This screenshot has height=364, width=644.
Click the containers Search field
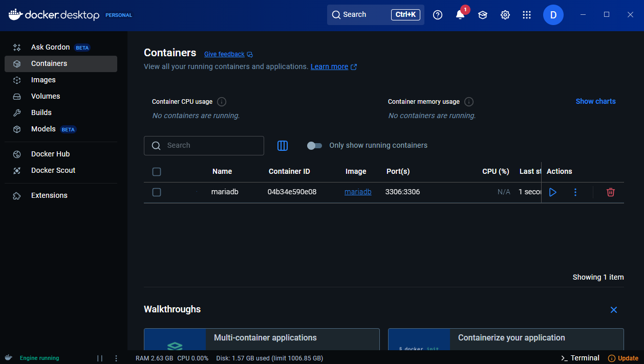click(x=204, y=146)
